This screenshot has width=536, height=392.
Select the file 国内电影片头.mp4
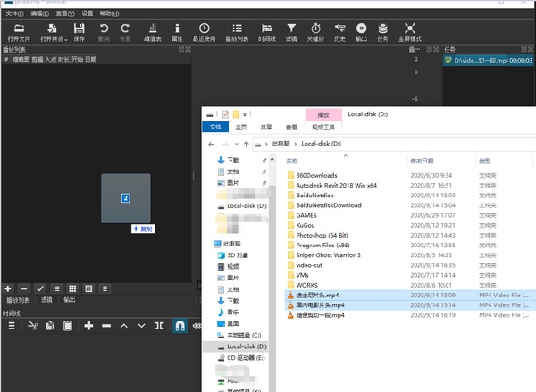pyautogui.click(x=320, y=304)
